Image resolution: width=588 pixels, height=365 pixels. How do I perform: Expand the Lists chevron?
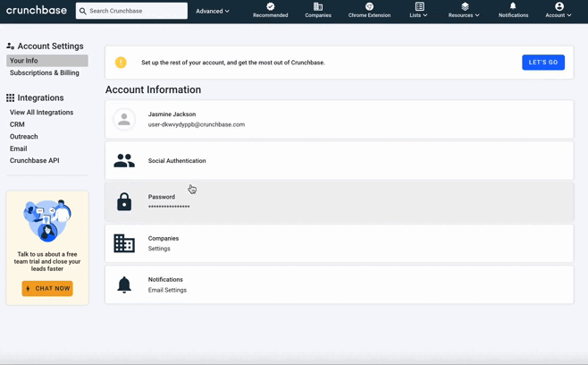(x=424, y=15)
